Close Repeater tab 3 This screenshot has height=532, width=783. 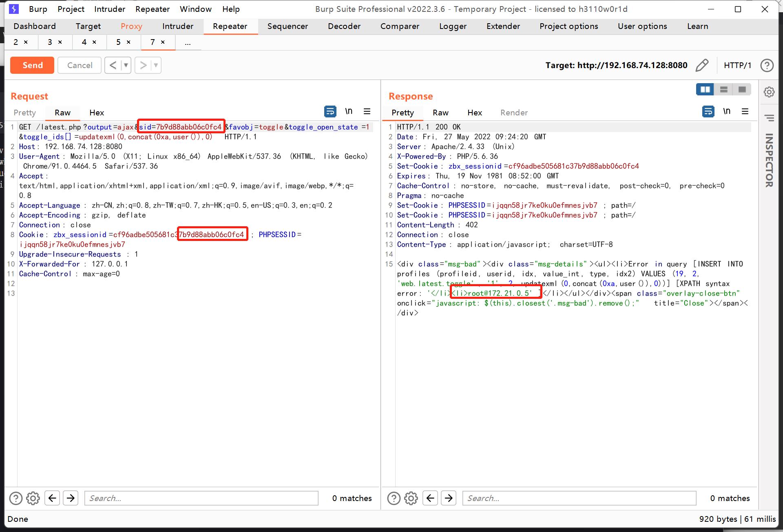(60, 42)
